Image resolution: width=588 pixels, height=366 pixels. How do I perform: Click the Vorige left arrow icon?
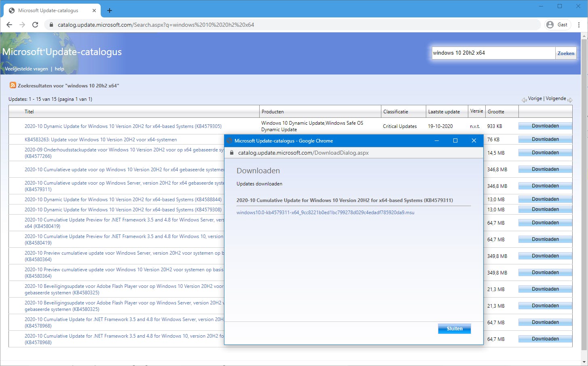(x=524, y=100)
